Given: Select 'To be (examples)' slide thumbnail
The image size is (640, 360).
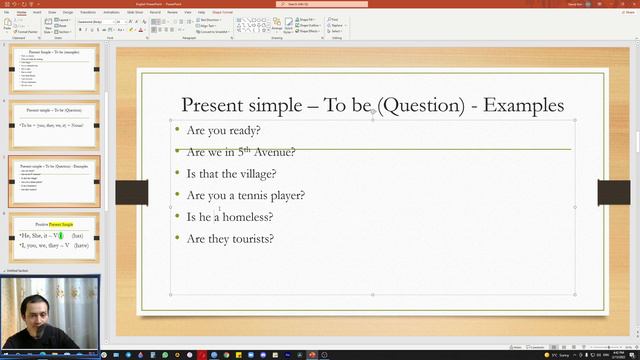Looking at the screenshot, I should tap(54, 69).
